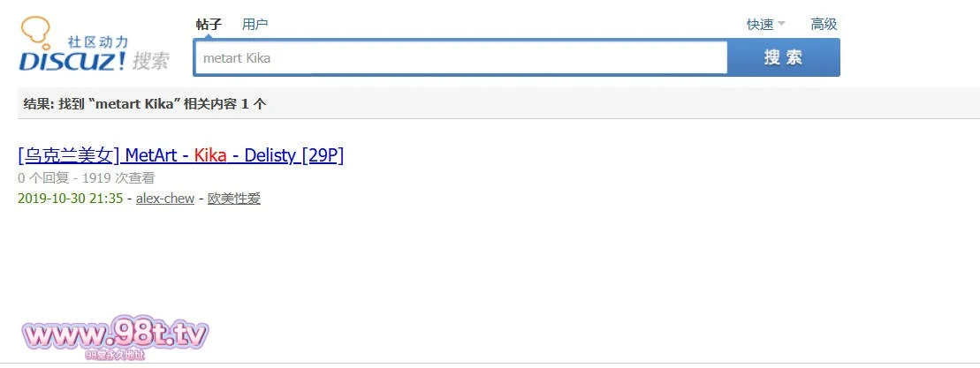The width and height of the screenshot is (980, 368).
Task: Open author alex-chew's profile link
Action: coord(165,198)
